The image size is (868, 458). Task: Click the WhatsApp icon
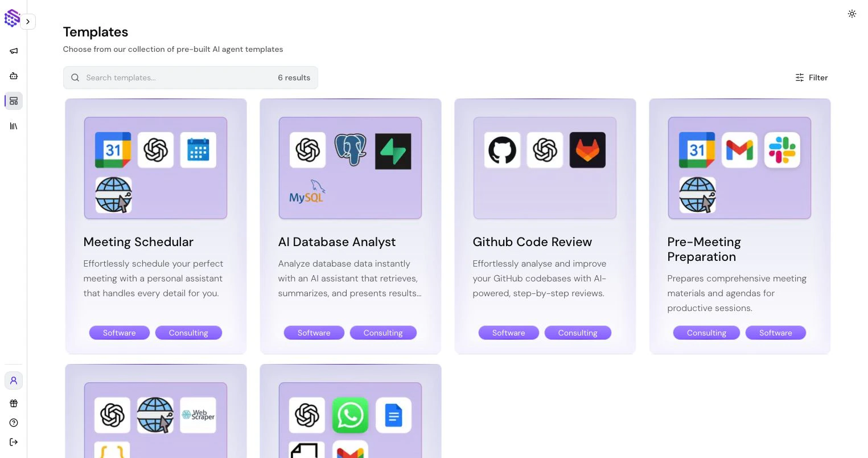350,415
